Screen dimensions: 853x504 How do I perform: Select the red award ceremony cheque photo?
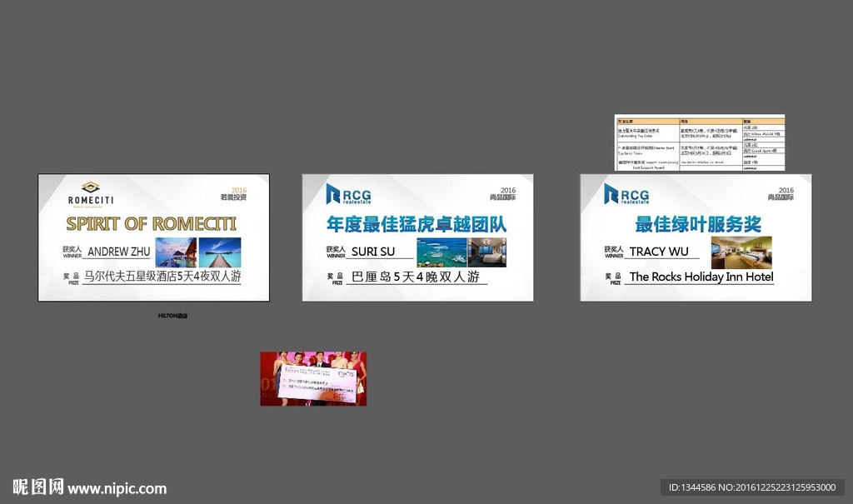(313, 379)
